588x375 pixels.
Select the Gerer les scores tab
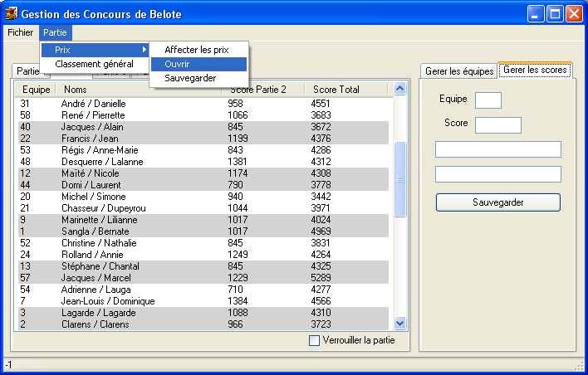tap(535, 71)
